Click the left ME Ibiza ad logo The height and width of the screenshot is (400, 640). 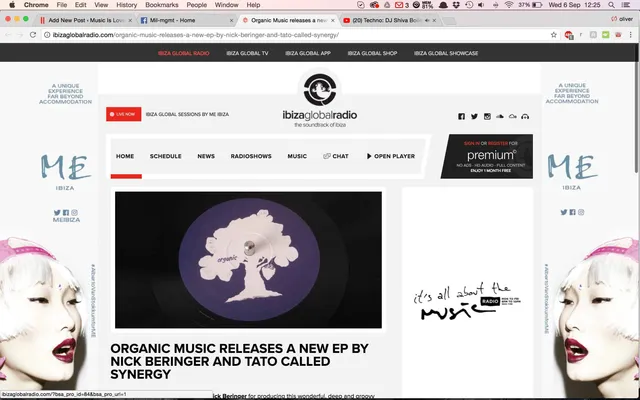65,171
